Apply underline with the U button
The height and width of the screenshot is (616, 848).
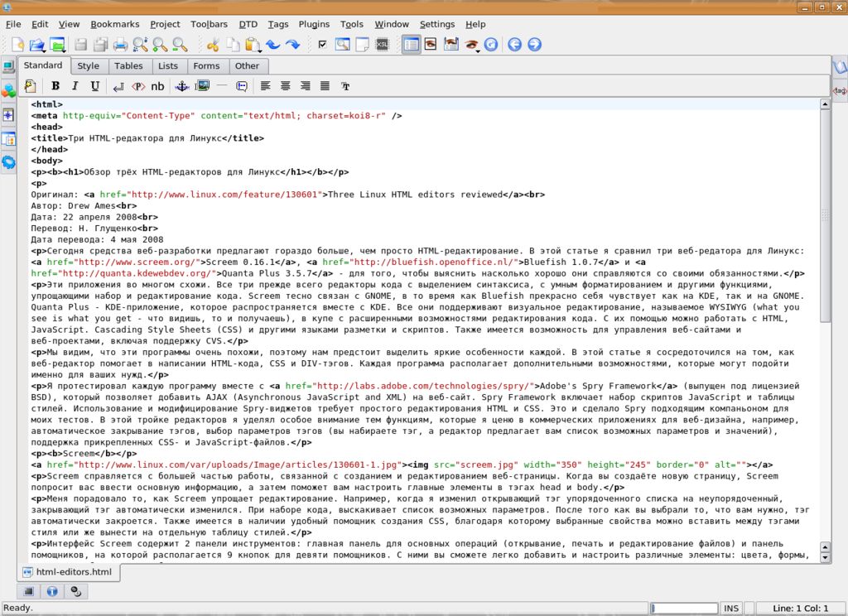coord(95,86)
